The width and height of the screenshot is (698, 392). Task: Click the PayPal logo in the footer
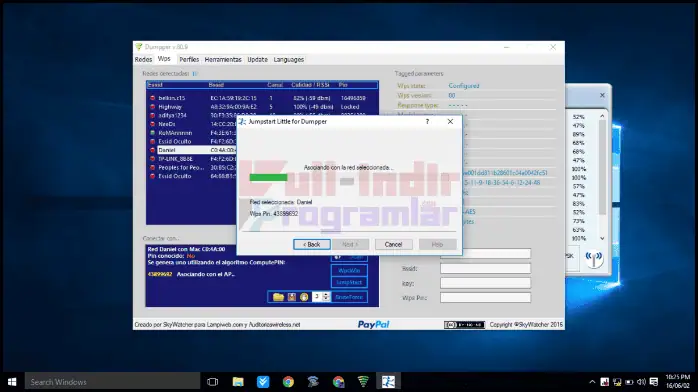coord(373,324)
